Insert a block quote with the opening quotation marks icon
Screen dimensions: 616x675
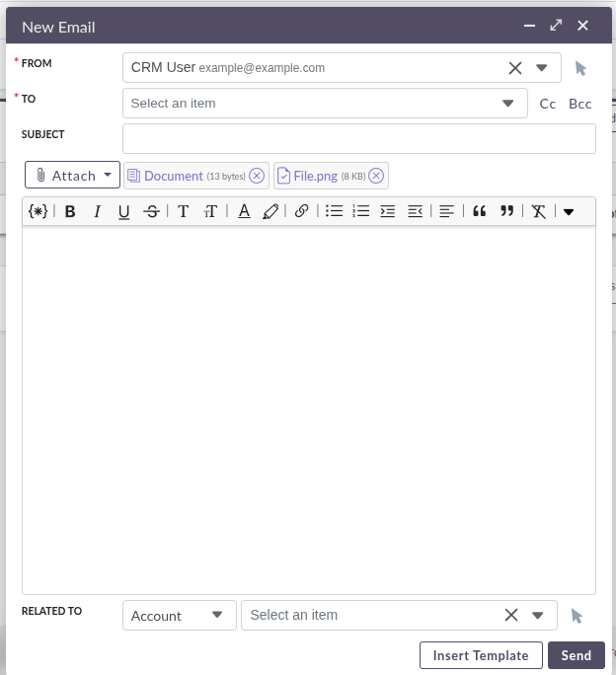pos(480,211)
